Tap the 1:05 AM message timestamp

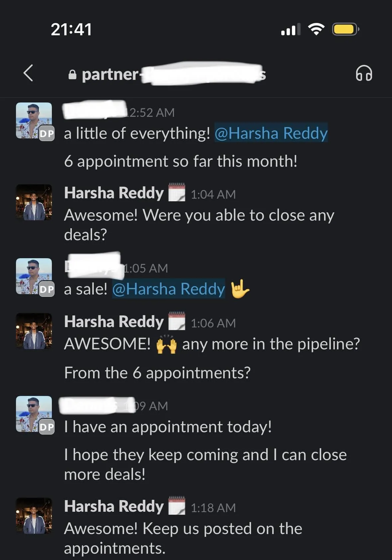coord(146,268)
